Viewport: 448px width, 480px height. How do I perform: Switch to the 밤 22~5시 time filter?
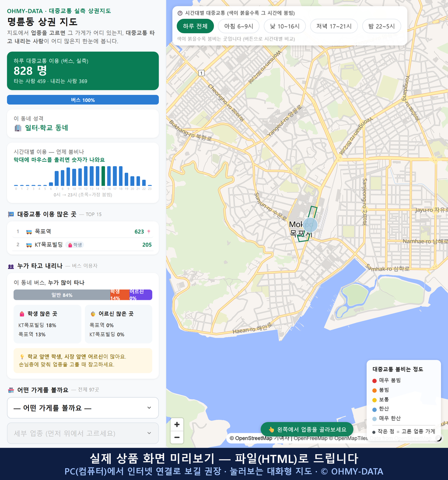point(381,26)
